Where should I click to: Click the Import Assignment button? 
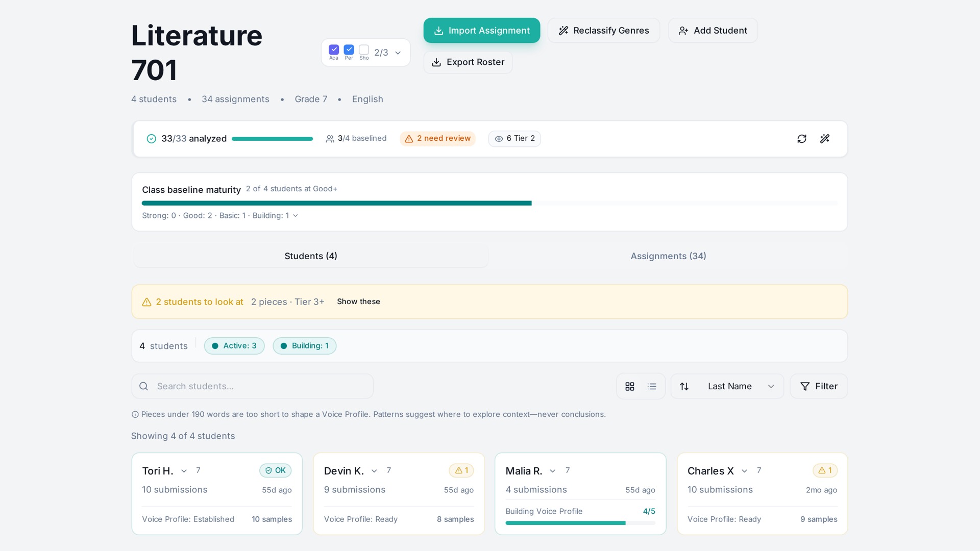point(482,31)
